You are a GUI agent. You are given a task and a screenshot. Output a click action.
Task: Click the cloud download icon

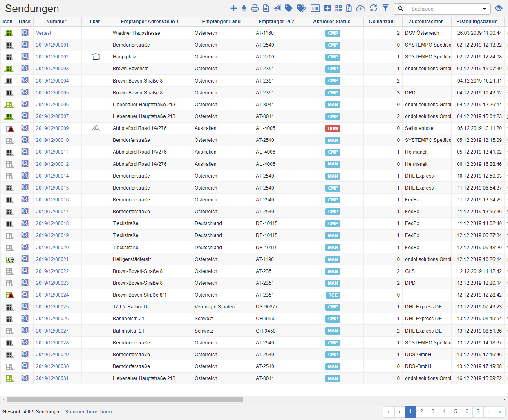[361, 9]
